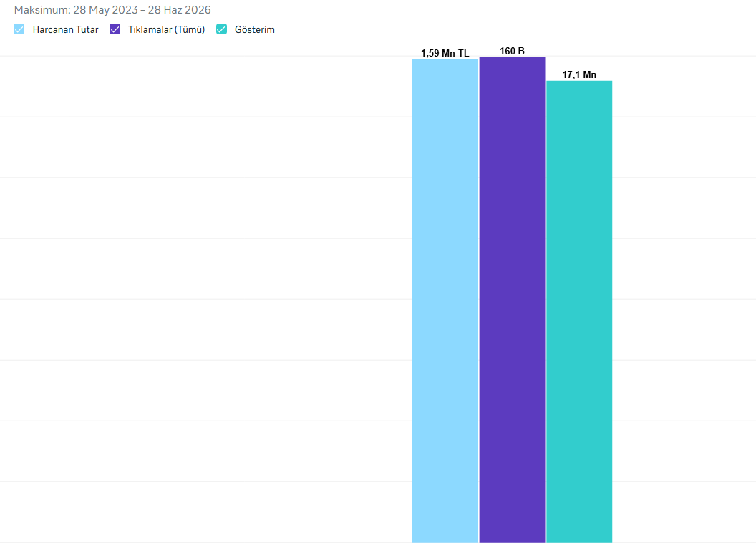
Task: Click the 28 May 2023 start date
Action: [x=105, y=9]
